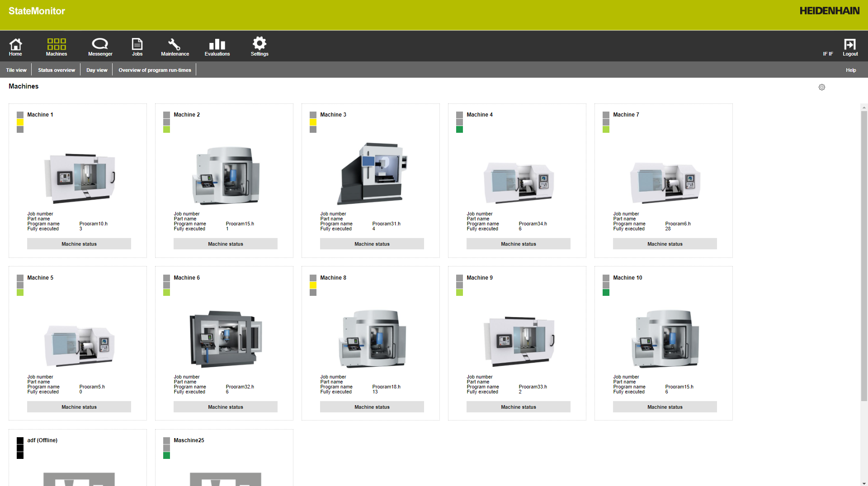Click the Machine 9 image thumbnail

519,341
